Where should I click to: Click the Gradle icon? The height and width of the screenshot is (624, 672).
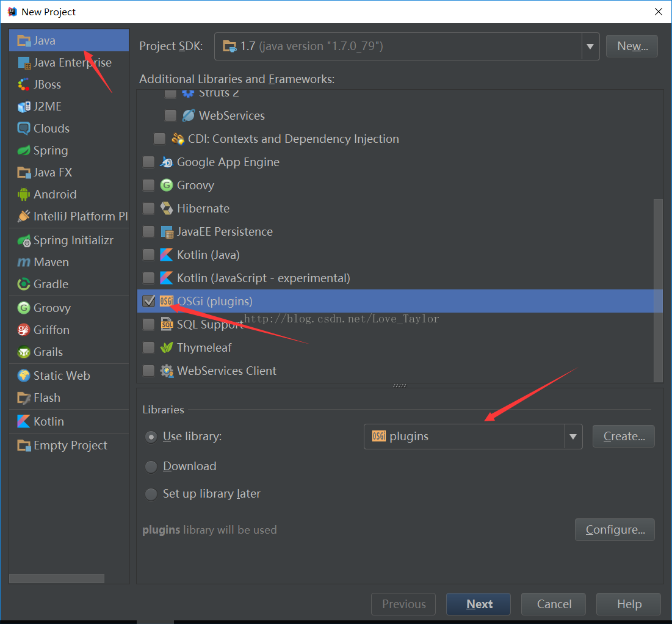(24, 284)
